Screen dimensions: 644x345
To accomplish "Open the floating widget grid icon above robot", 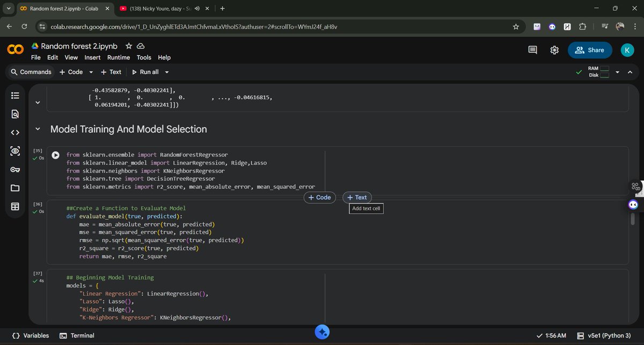I will pos(635,186).
